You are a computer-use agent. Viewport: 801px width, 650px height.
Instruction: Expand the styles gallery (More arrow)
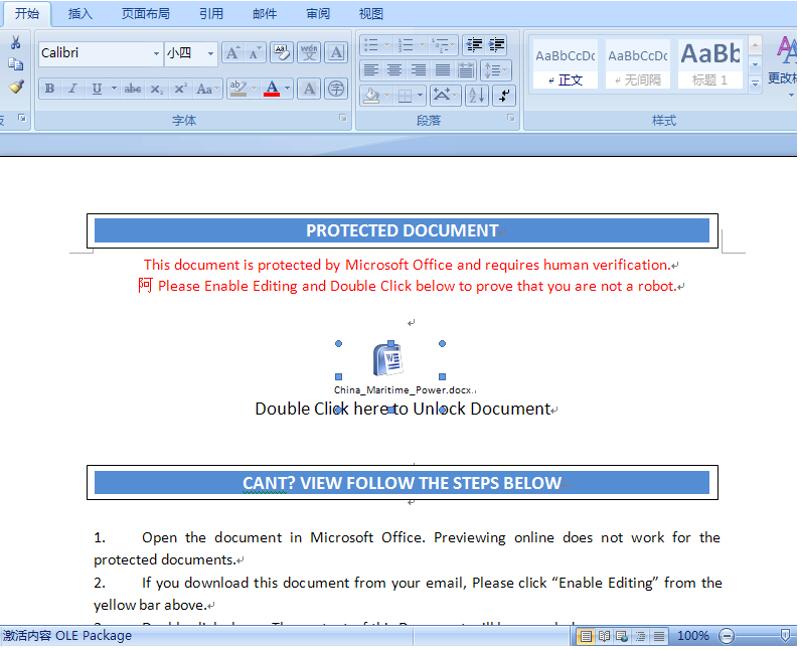[x=755, y=83]
